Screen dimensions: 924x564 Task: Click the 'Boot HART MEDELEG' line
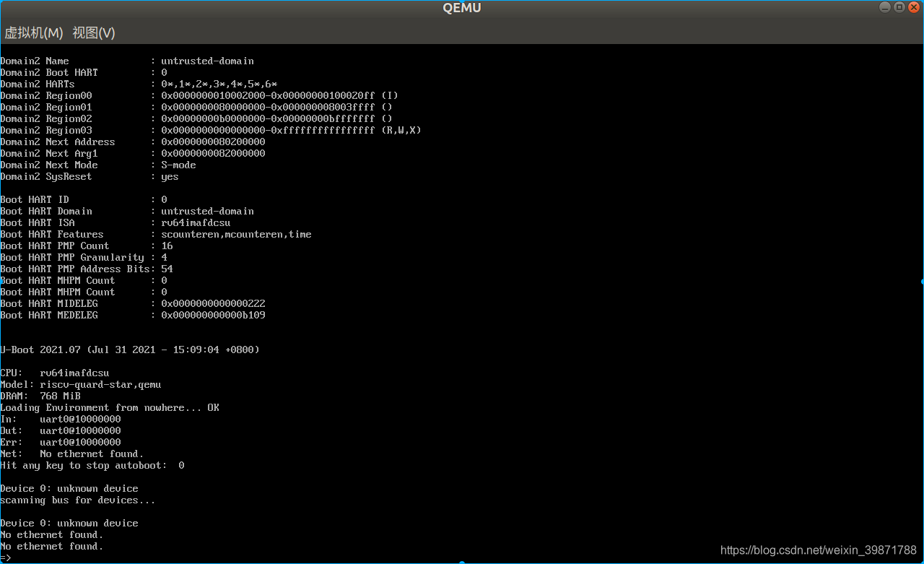click(133, 315)
